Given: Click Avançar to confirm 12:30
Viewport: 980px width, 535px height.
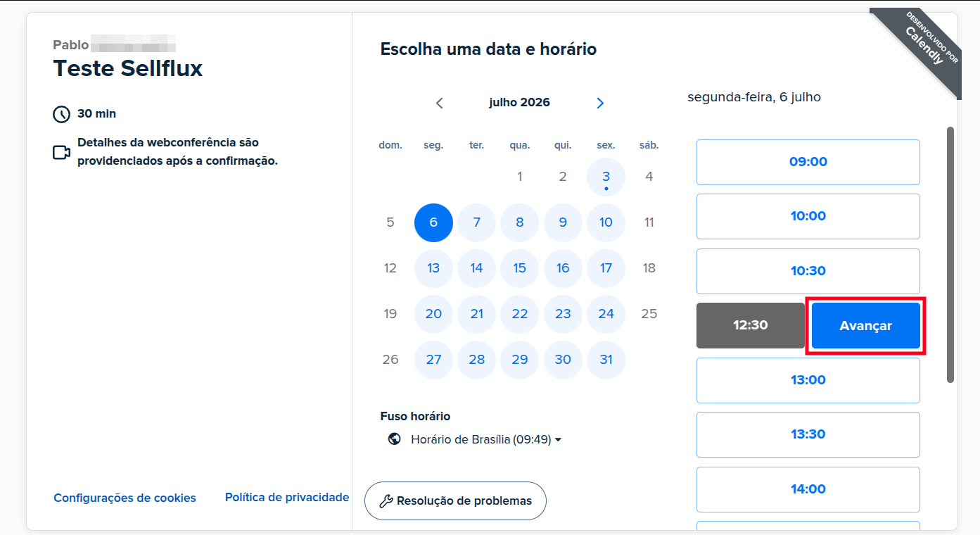Looking at the screenshot, I should [865, 326].
